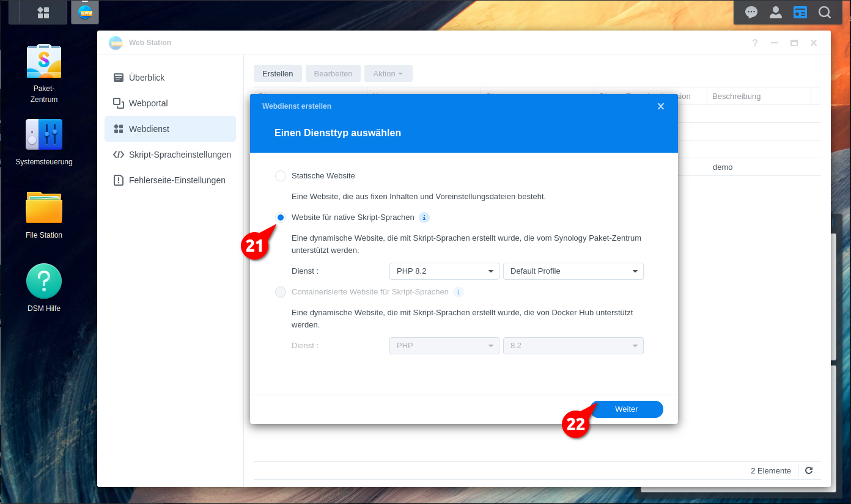Click the Weiter button
The height and width of the screenshot is (504, 851).
(x=626, y=409)
